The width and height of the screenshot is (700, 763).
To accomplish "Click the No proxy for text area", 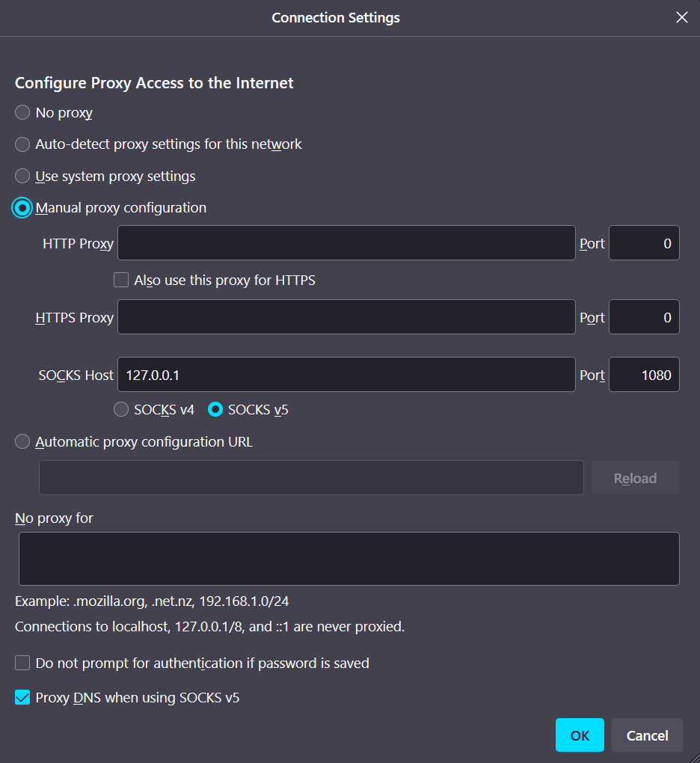I will [x=349, y=559].
